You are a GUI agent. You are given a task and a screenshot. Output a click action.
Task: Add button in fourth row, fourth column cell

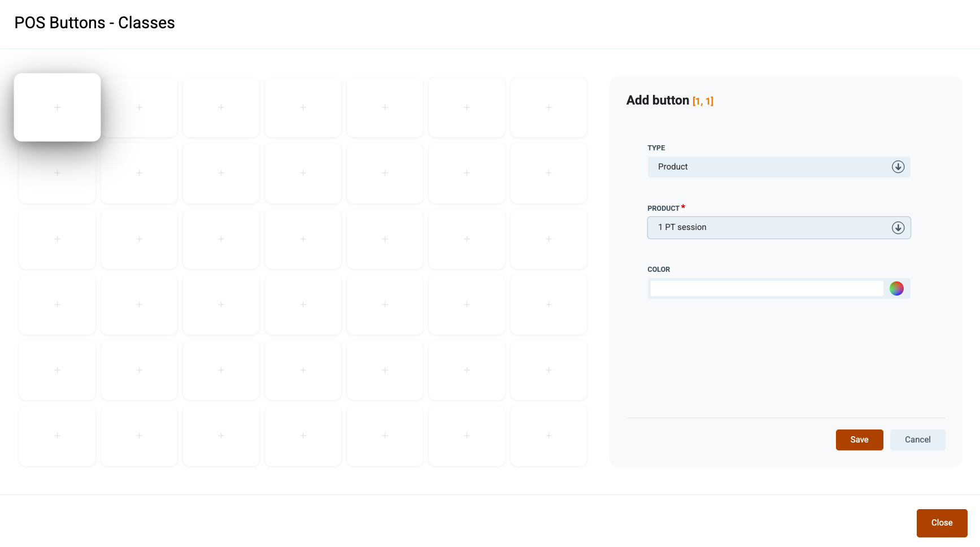[x=303, y=305]
